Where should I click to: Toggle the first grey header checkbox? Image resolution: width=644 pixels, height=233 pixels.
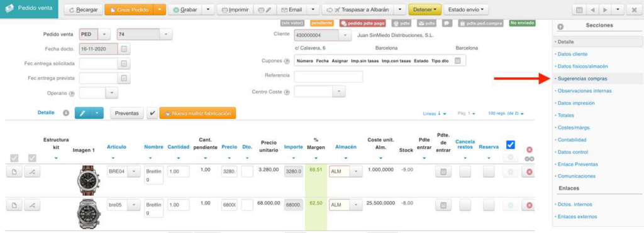(x=14, y=158)
